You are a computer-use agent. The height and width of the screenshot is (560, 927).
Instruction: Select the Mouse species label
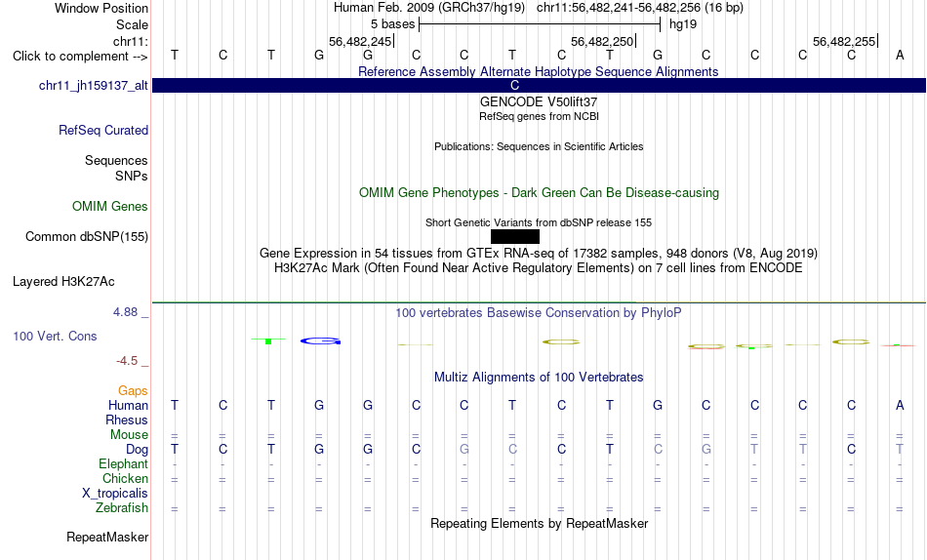coord(130,435)
